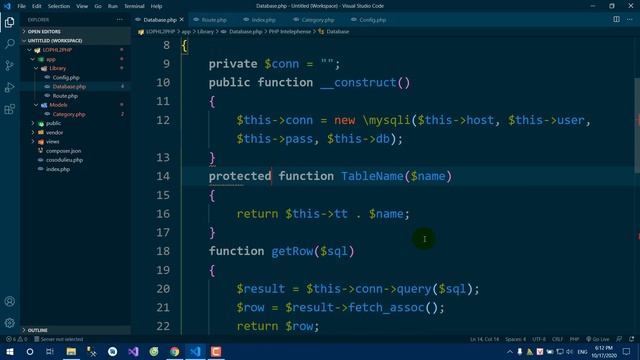Open the Manage gear icon
The height and width of the screenshot is (360, 640).
9,323
